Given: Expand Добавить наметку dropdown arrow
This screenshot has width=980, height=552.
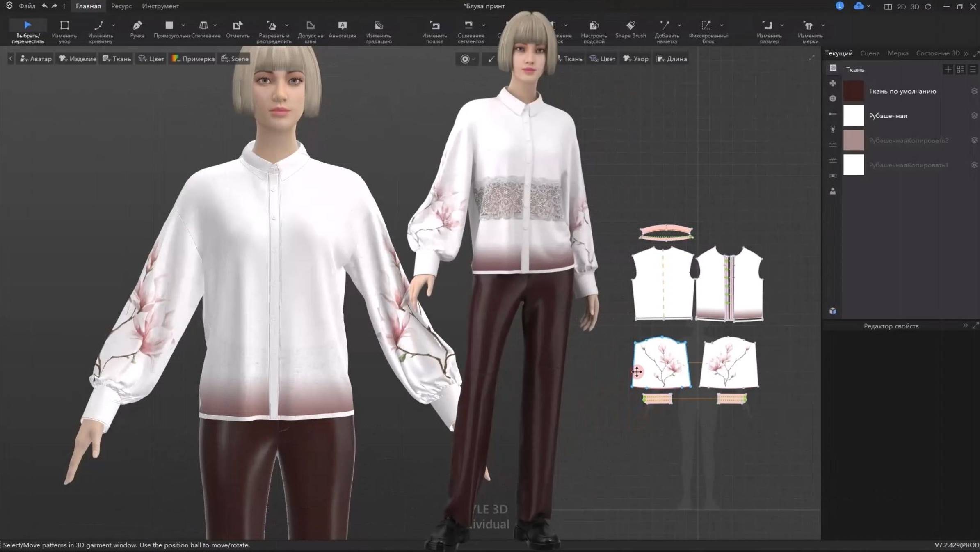Looking at the screenshot, I should [x=679, y=25].
